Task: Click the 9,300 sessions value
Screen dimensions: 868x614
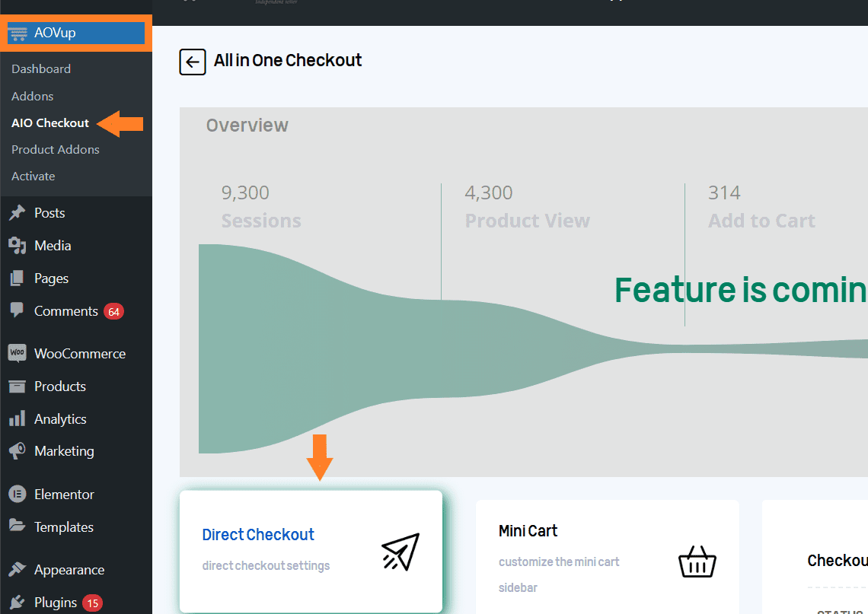Action: (245, 192)
